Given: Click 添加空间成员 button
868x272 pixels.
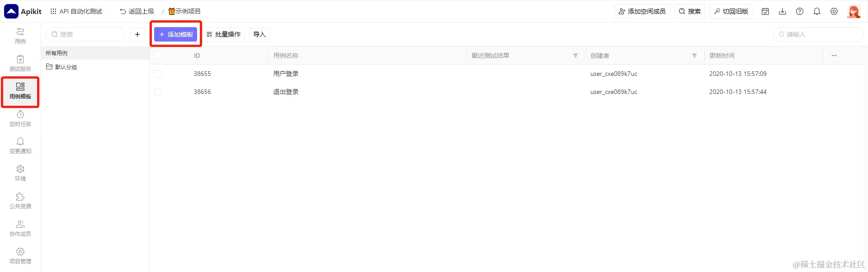Looking at the screenshot, I should (x=642, y=11).
